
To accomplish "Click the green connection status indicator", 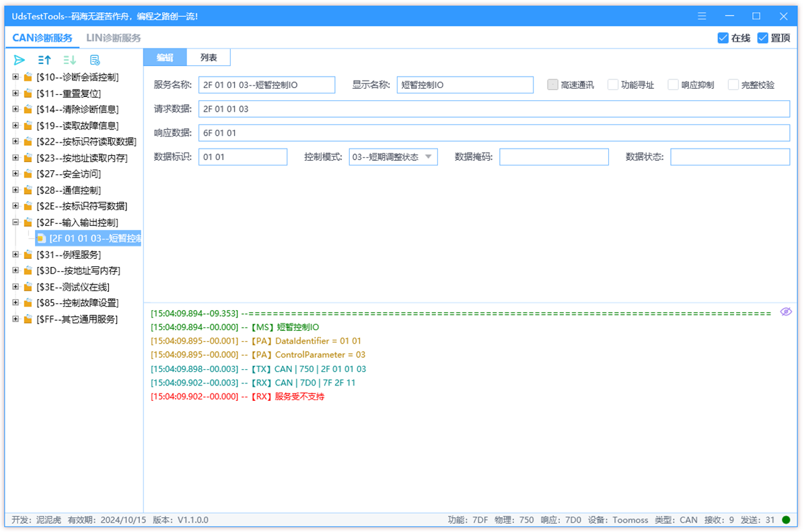I will pyautogui.click(x=786, y=520).
